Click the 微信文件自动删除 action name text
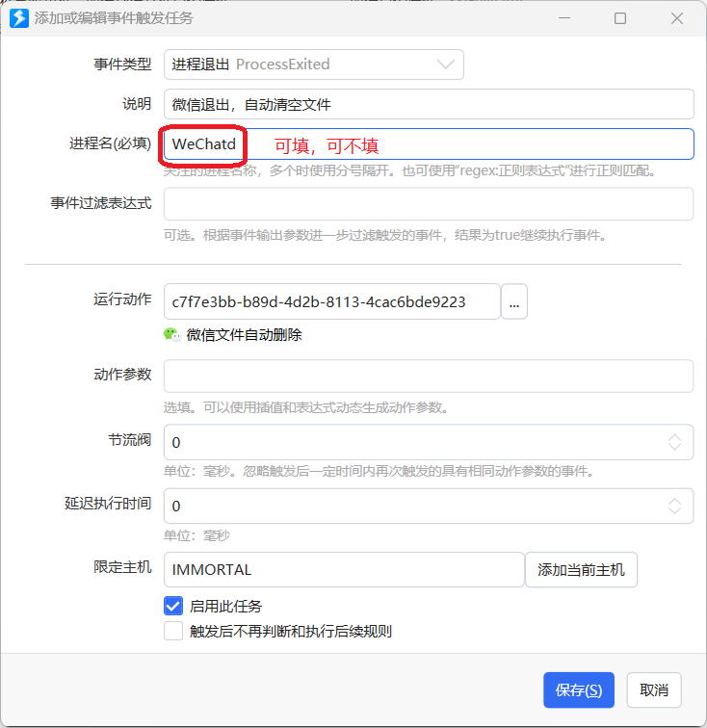707x728 pixels. (x=245, y=335)
